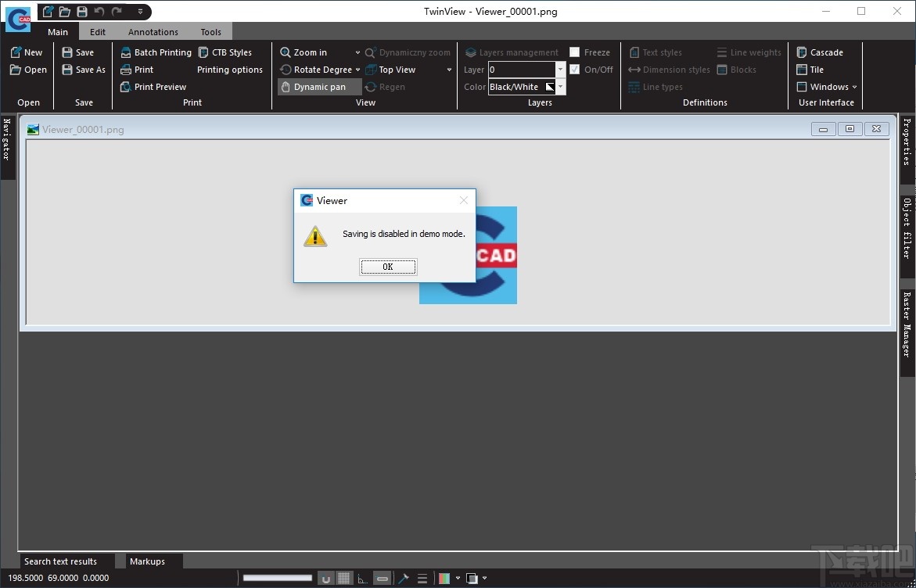The height and width of the screenshot is (588, 916).
Task: Open Print Preview
Action: (x=153, y=87)
